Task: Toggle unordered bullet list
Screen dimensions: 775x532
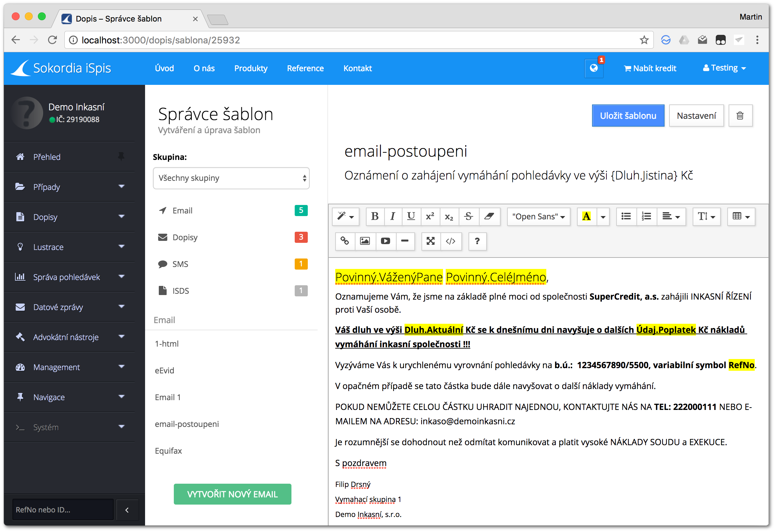Action: click(626, 216)
